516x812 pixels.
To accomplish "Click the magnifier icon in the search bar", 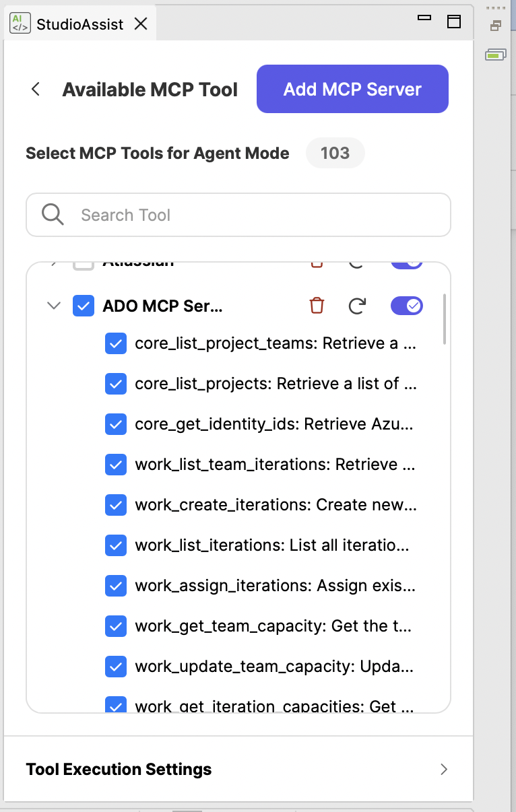I will [52, 214].
